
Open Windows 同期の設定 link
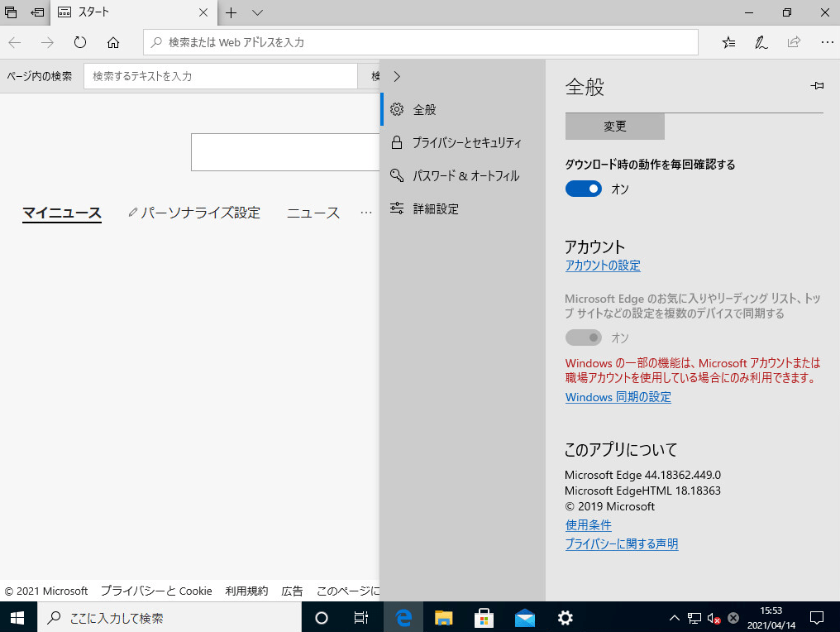pos(618,397)
